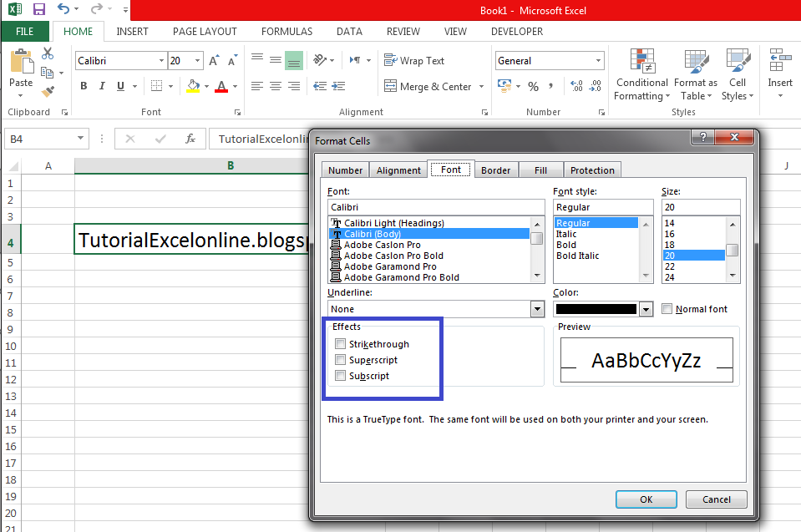Enable the Superscript checkbox
This screenshot has height=532, width=801.
(x=340, y=359)
